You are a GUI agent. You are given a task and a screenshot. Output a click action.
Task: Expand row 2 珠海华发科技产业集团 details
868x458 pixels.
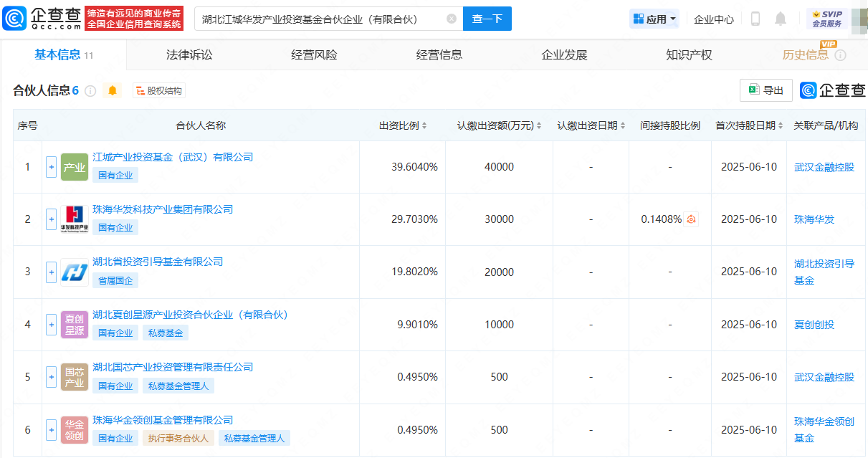51,219
